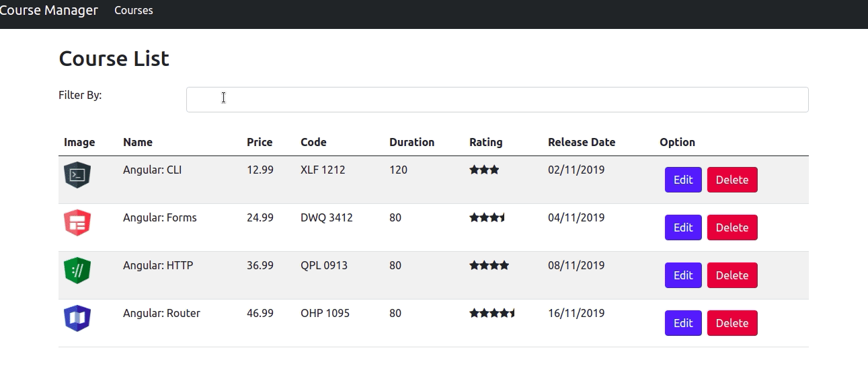
Task: Delete the Angular: HTTP course
Action: point(732,275)
